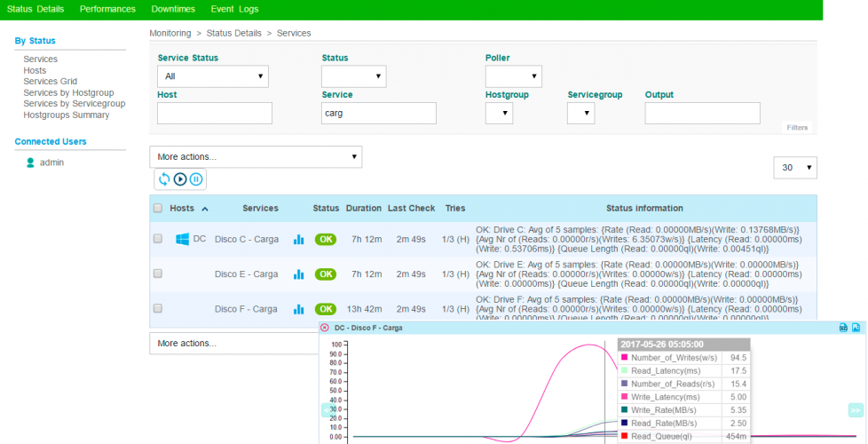This screenshot has width=868, height=444.
Task: Open the Service Status dropdown set to All
Action: [x=213, y=76]
